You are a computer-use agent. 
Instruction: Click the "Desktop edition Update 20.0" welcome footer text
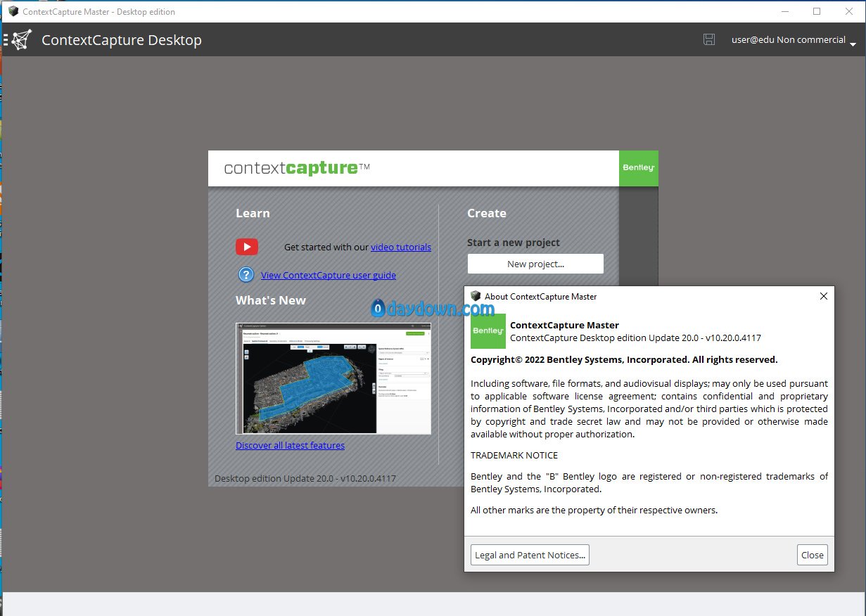(305, 478)
